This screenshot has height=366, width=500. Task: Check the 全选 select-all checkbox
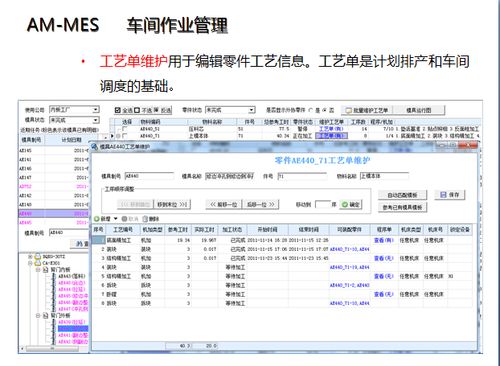(x=117, y=110)
